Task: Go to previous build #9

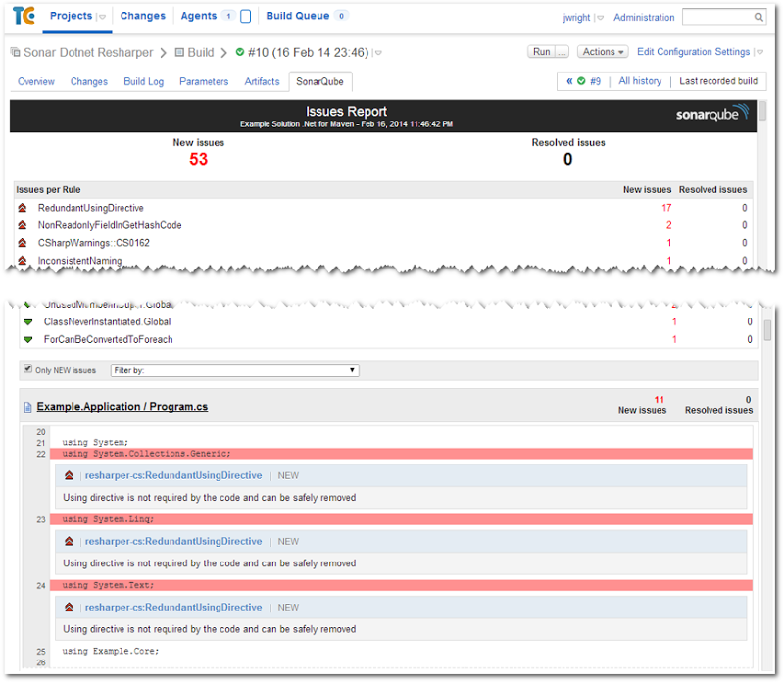Action: click(x=595, y=81)
